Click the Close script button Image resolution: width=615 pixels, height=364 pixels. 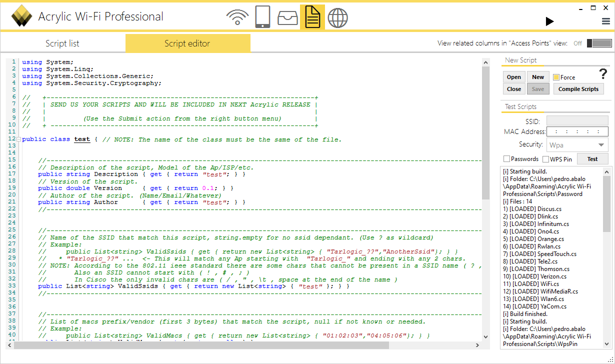(x=514, y=89)
